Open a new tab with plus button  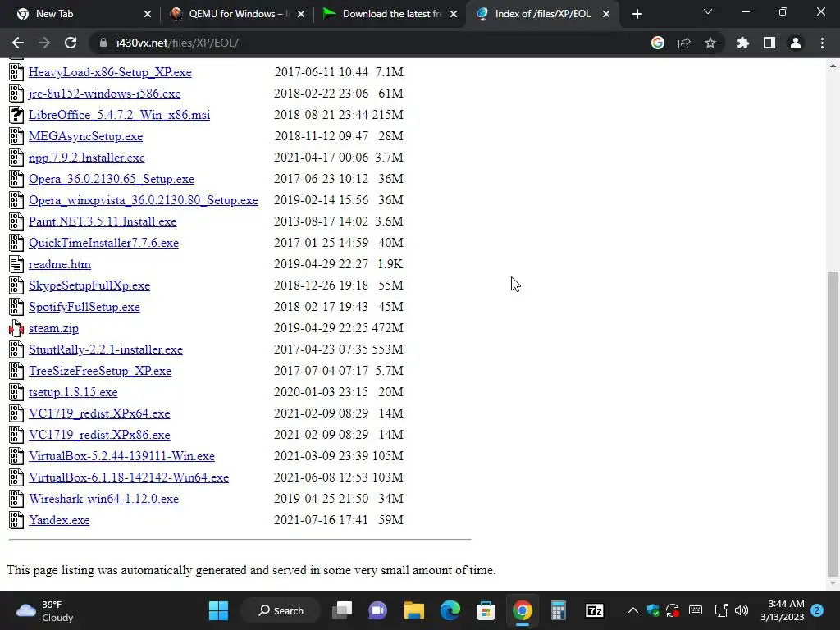(x=637, y=14)
